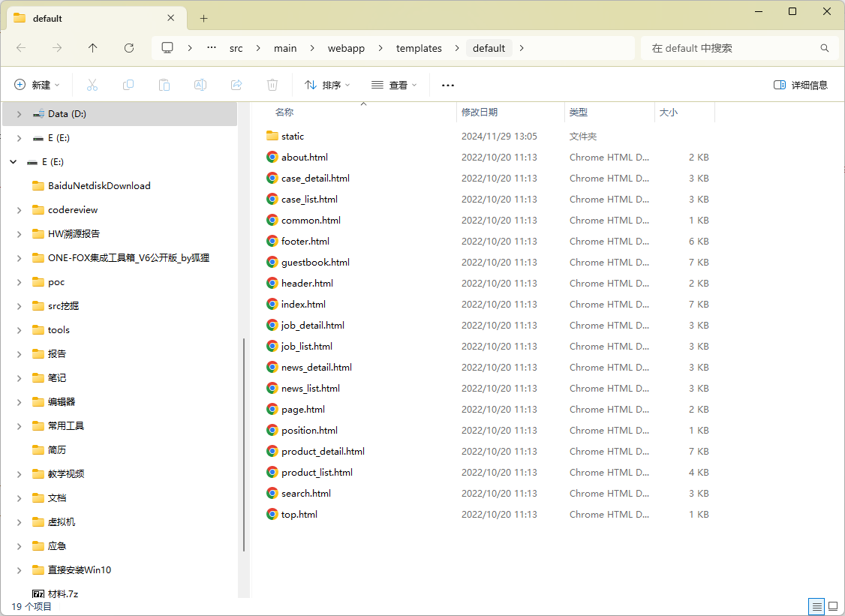
Task: Select product_detail.html file
Action: tap(323, 452)
